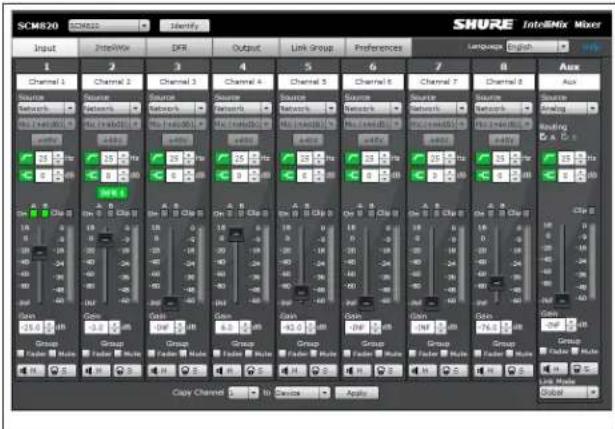Click the Channel 4 fader handle
Viewport: 615px width, 429px height.
(x=236, y=234)
